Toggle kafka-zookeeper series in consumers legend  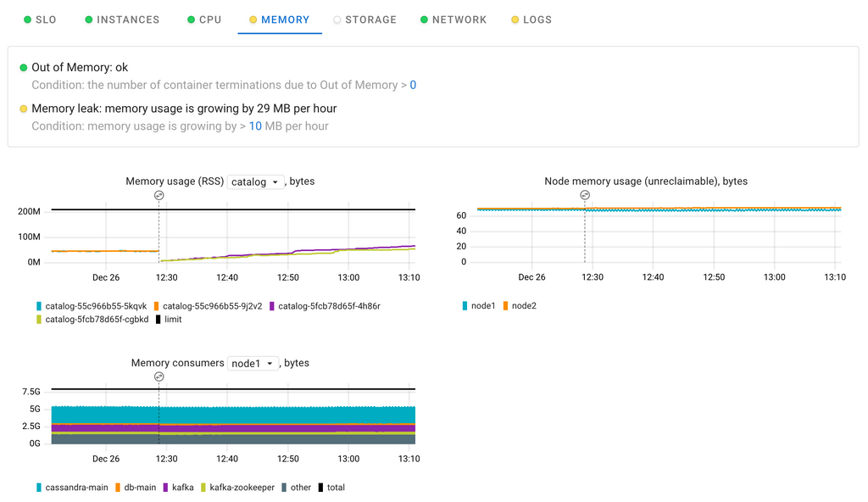[x=242, y=488]
